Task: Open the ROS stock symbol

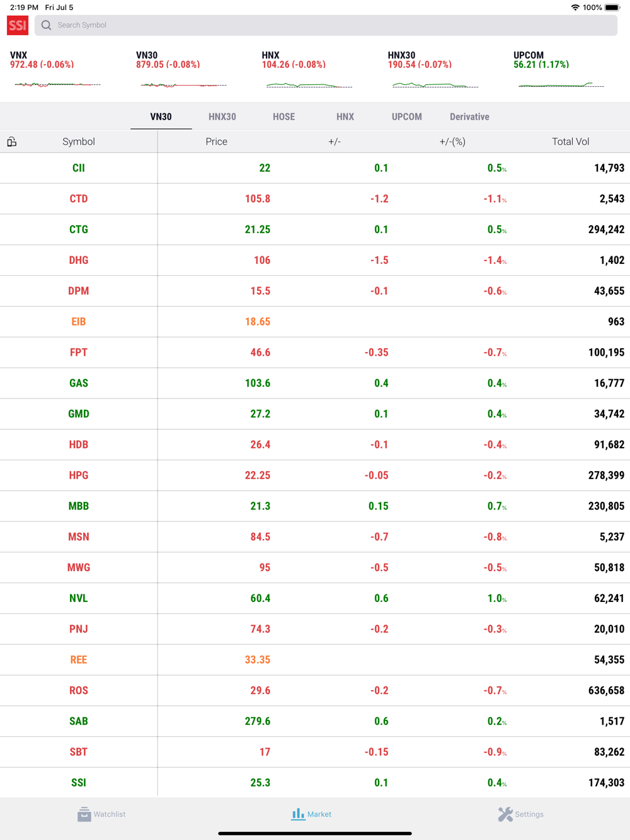Action: click(79, 691)
